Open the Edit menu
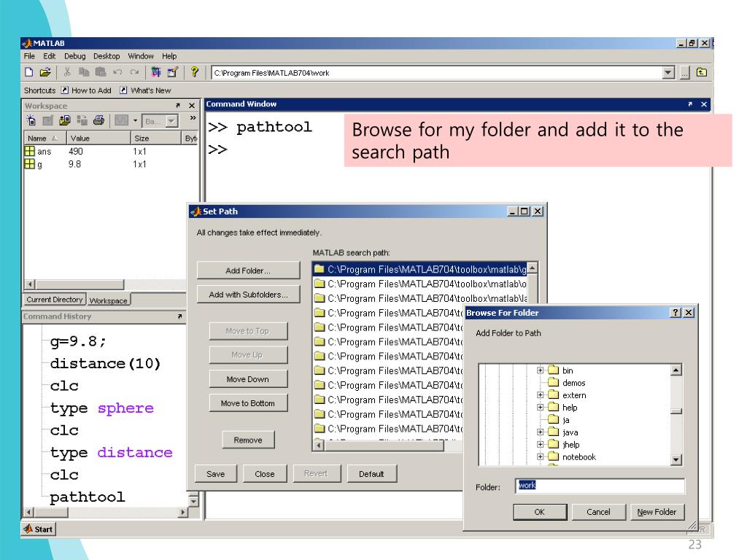Image resolution: width=747 pixels, height=560 pixels. tap(50, 56)
